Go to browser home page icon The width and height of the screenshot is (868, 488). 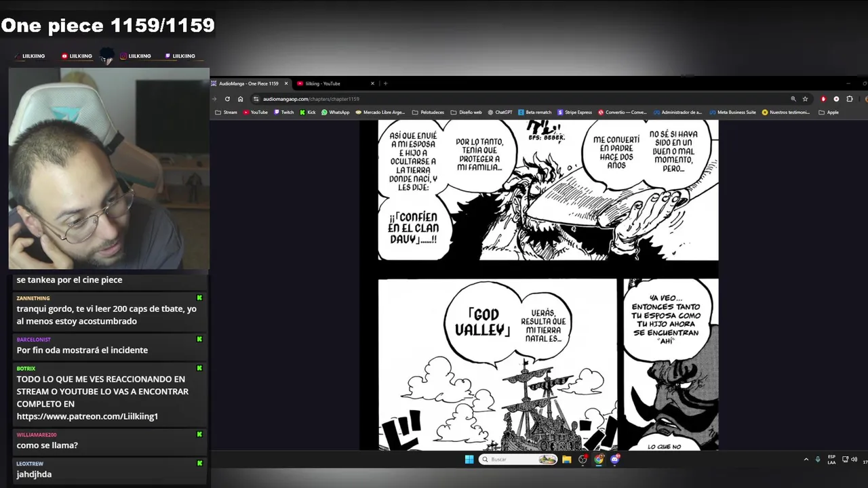click(x=240, y=99)
